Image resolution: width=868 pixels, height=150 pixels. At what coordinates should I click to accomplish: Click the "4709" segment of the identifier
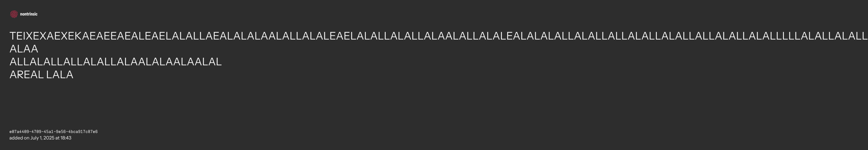point(37,132)
